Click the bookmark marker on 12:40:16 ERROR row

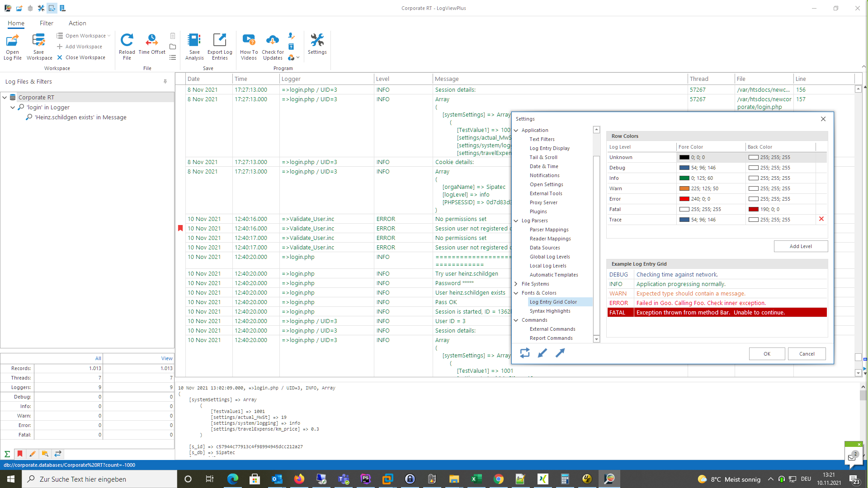pos(180,228)
